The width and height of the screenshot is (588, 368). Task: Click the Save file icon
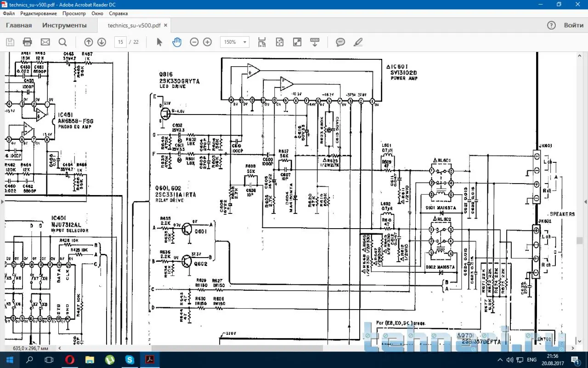pos(10,42)
